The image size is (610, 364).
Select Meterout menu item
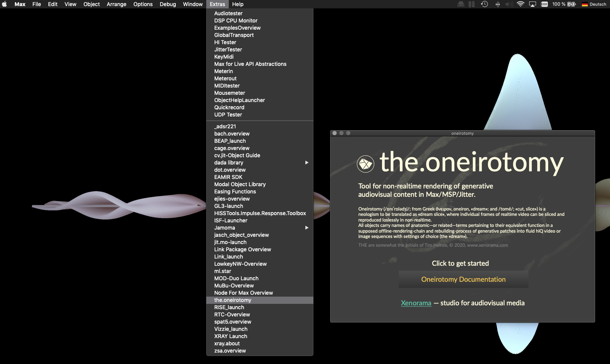(x=260, y=78)
